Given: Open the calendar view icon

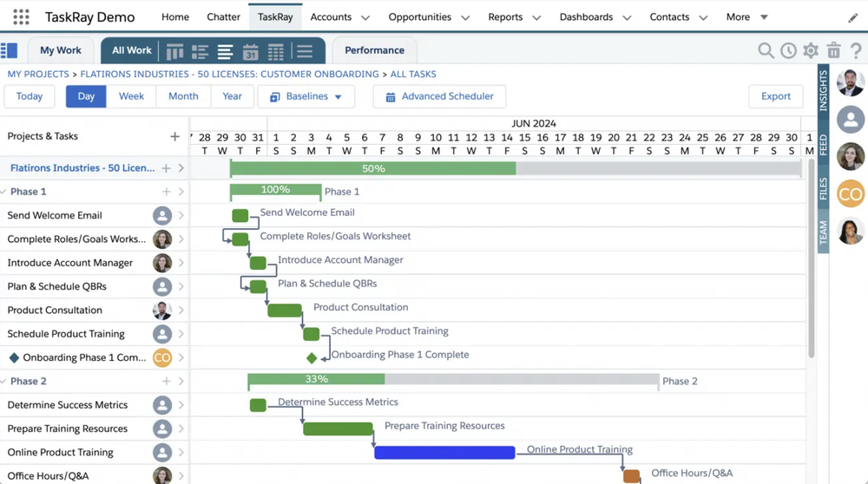Looking at the screenshot, I should (251, 51).
